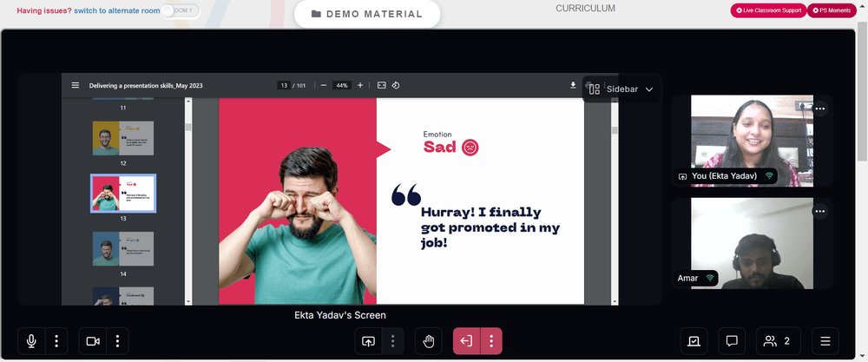This screenshot has width=868, height=362.
Task: Open the Demo Material tab
Action: point(367,14)
